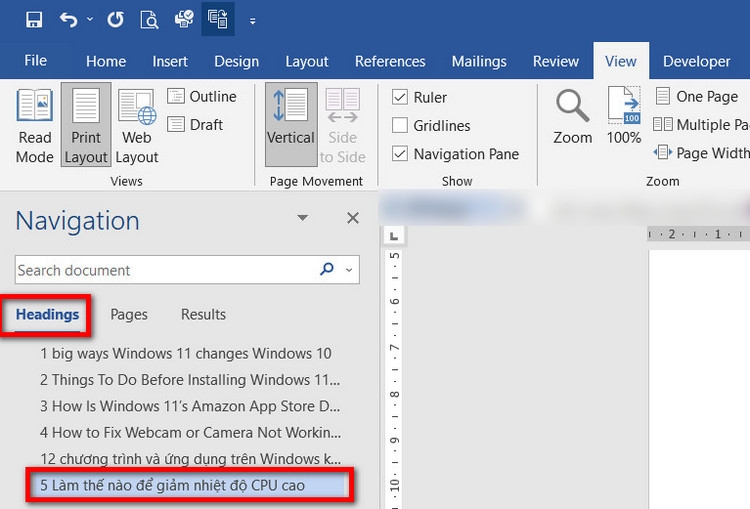Open Navigation pane task options arrow
The image size is (750, 509).
pos(303,219)
